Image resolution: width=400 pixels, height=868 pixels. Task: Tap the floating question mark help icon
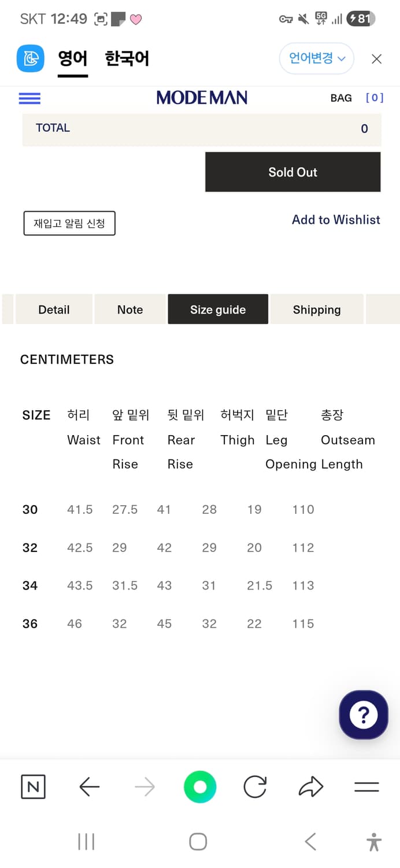[363, 715]
